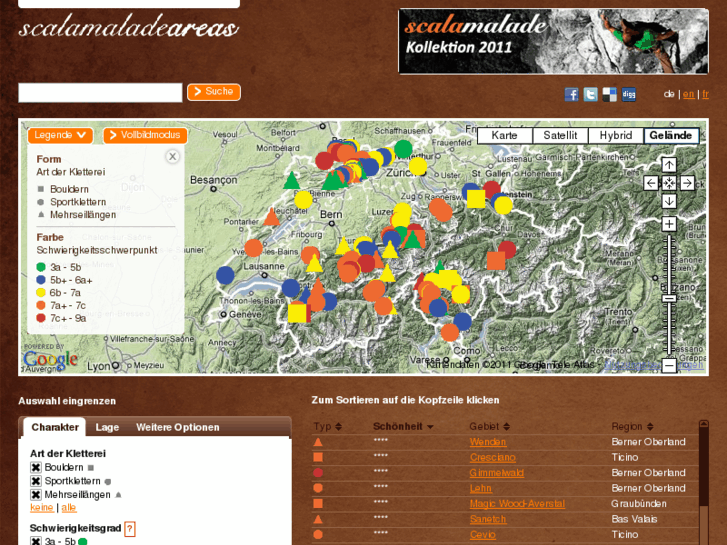
Task: Open the Magic Wood-Averstal area link
Action: (x=517, y=504)
